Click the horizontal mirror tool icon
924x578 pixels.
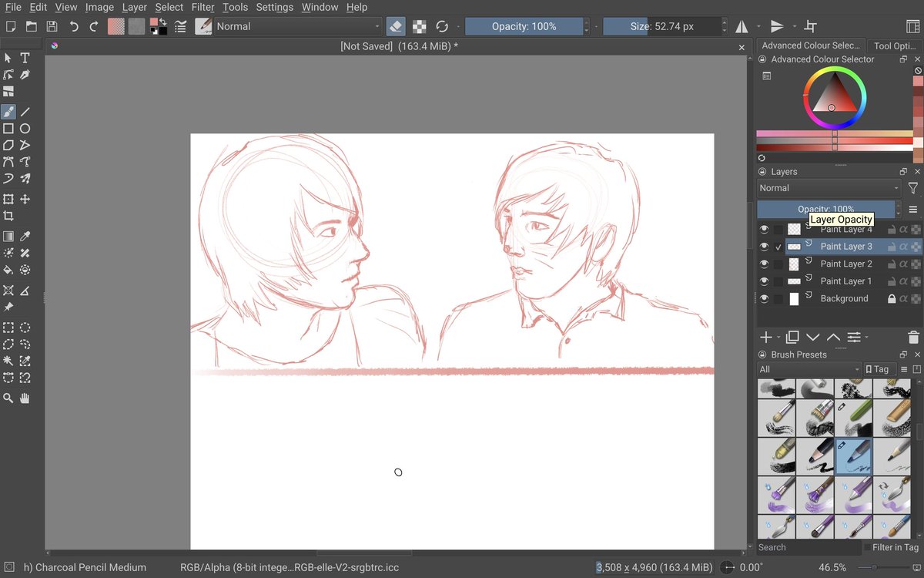[x=742, y=26]
